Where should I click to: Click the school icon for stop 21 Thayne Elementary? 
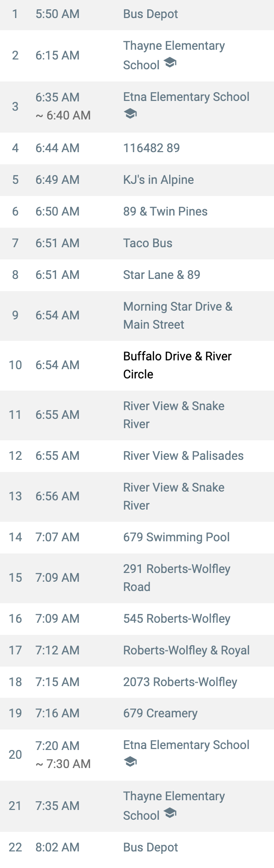[x=170, y=813]
